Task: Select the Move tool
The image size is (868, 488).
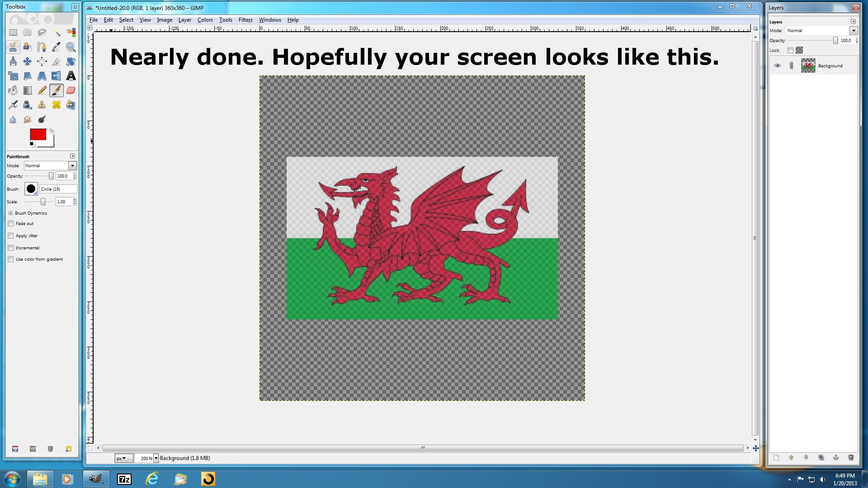Action: pos(28,61)
